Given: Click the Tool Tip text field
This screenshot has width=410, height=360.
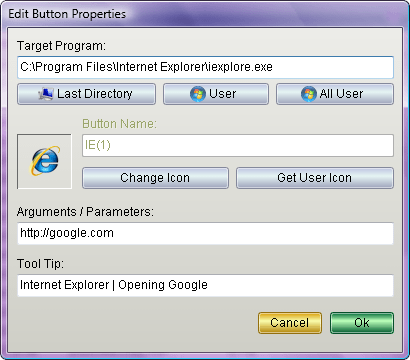Looking at the screenshot, I should 205,285.
